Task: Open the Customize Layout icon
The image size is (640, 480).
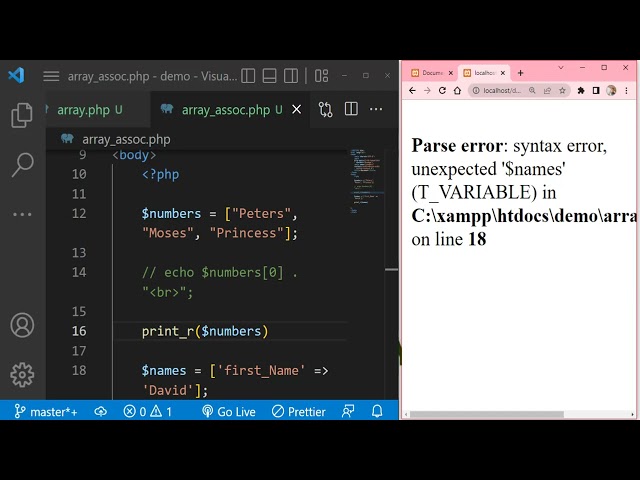Action: [x=321, y=76]
